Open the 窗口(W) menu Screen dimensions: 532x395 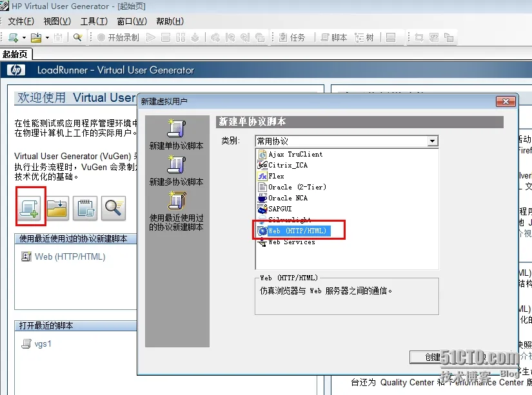point(132,21)
